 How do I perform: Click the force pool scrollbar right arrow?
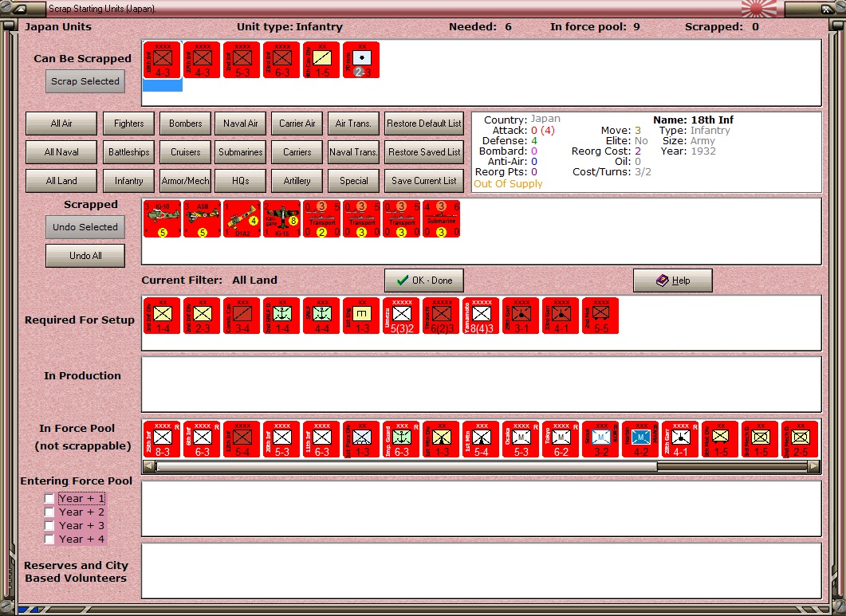coord(813,467)
